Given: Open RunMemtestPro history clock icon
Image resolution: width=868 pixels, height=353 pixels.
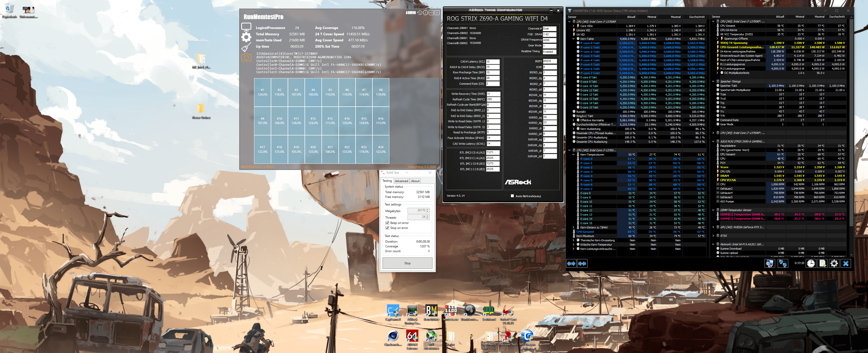Looking at the screenshot, I should pyautogui.click(x=420, y=13).
